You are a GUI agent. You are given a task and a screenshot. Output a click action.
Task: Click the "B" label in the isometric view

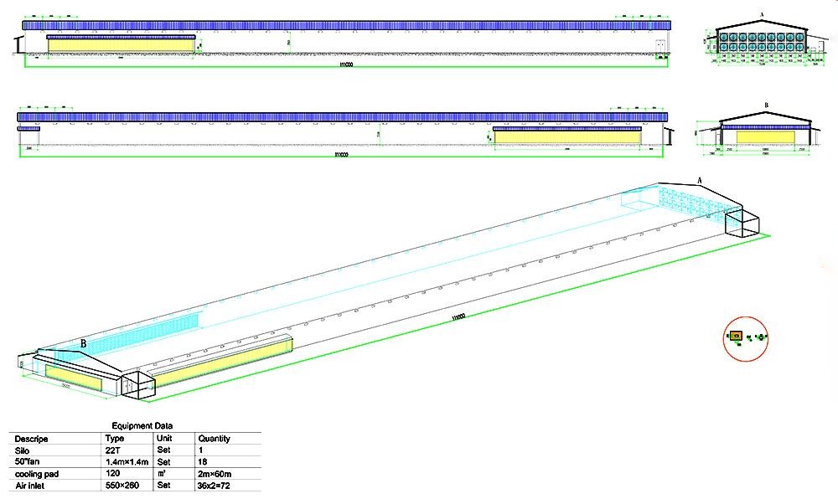tap(83, 344)
